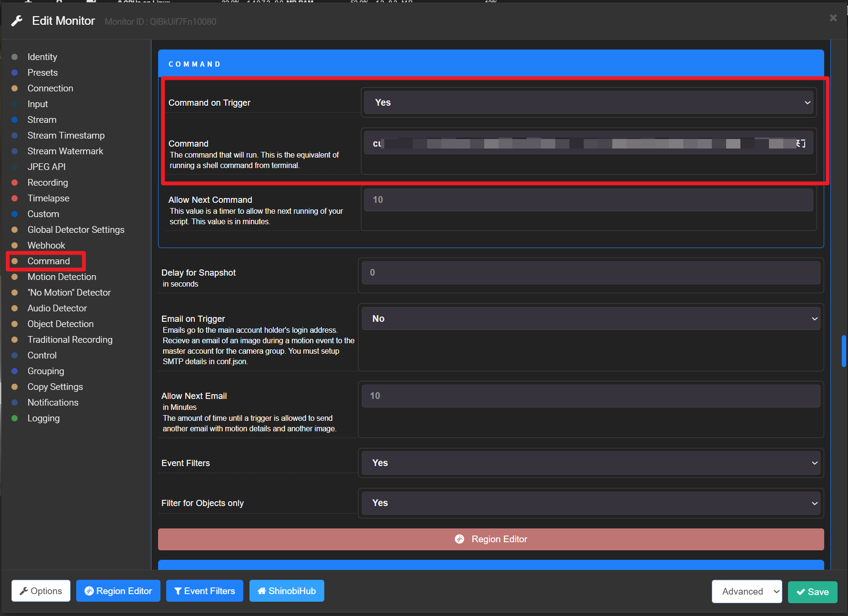Click the compass icon in the red Region Editor bar
Viewport: 848px width, 616px height.
(x=459, y=539)
